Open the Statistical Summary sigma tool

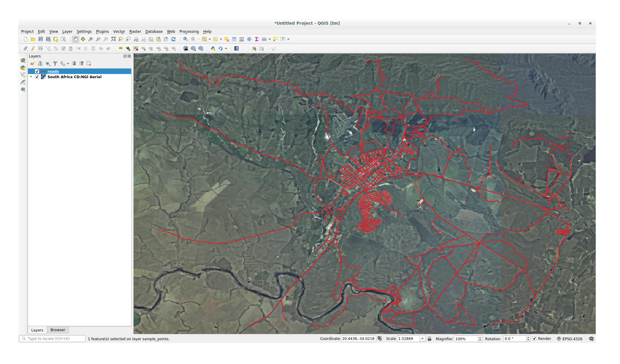click(x=257, y=39)
